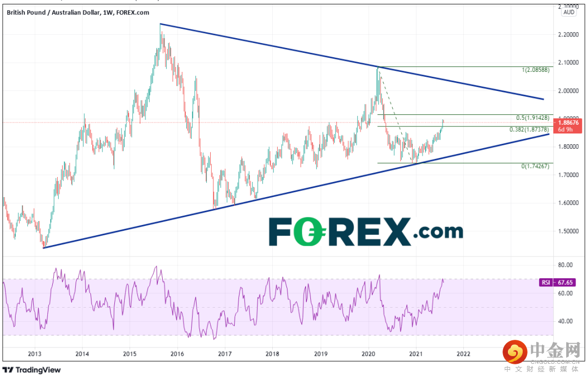This screenshot has height=379, width=588.
Task: Select the 0.5(1.91428) Fibonacci level label
Action: [532, 118]
